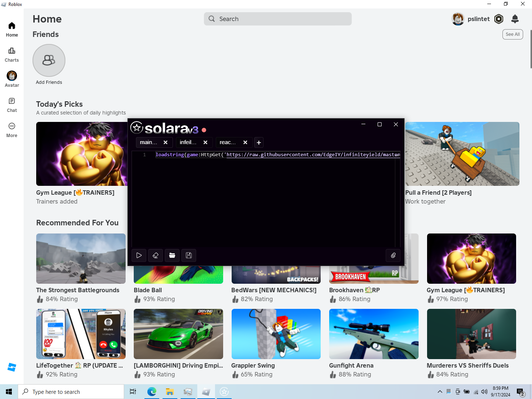Image resolution: width=532 pixels, height=399 pixels.
Task: Show hidden system tray icons
Action: [440, 392]
